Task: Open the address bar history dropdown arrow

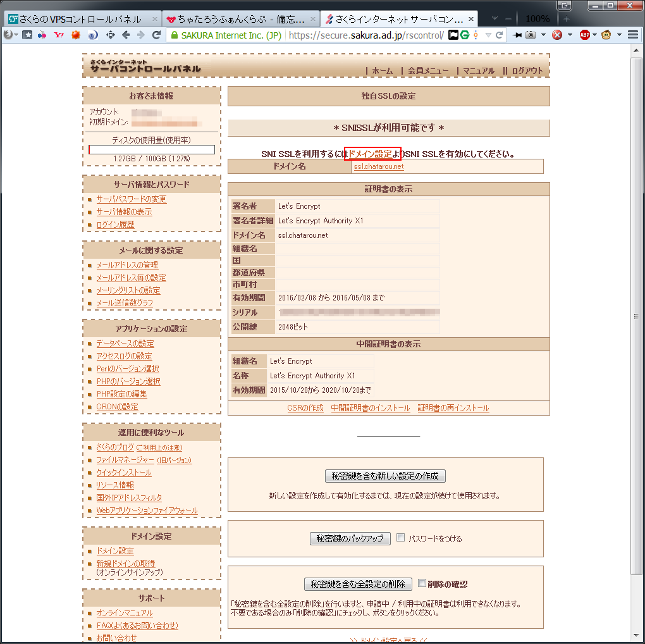Action: coord(488,35)
